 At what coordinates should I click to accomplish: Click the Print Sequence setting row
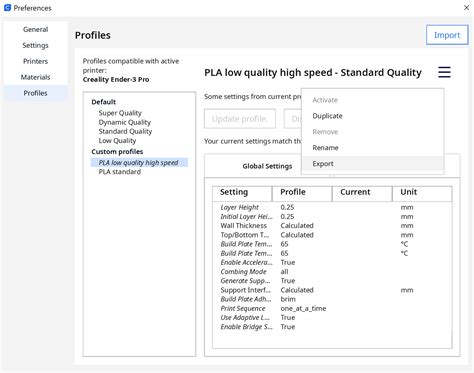[x=332, y=308]
